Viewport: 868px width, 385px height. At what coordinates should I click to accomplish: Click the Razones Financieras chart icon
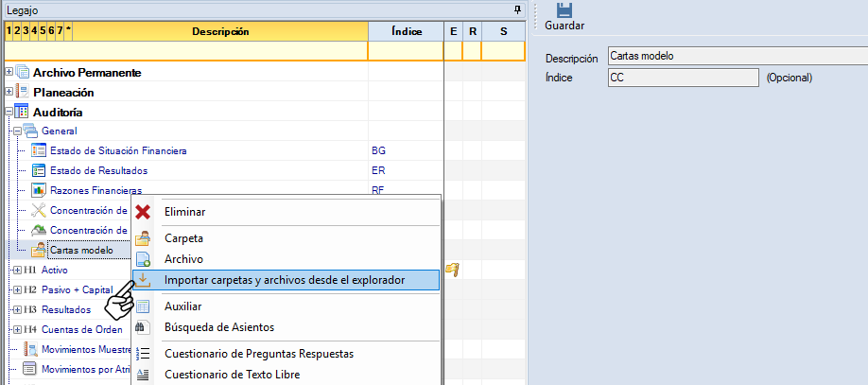(x=39, y=190)
